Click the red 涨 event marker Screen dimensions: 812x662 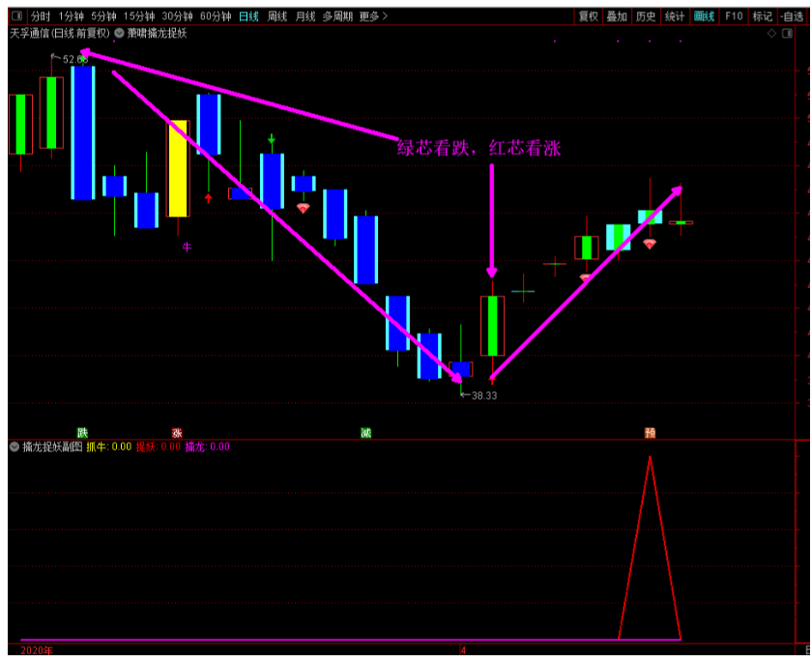tap(177, 432)
